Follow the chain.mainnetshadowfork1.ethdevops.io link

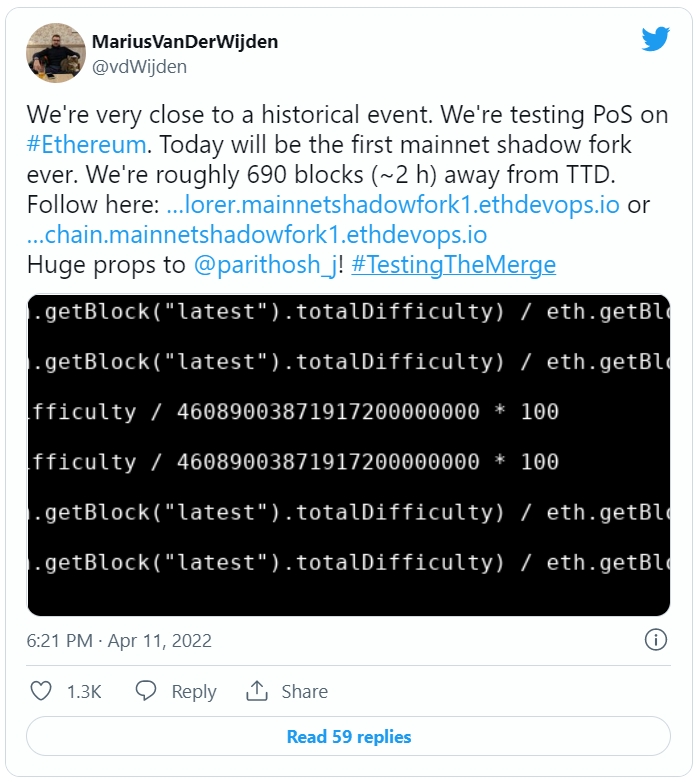(256, 235)
